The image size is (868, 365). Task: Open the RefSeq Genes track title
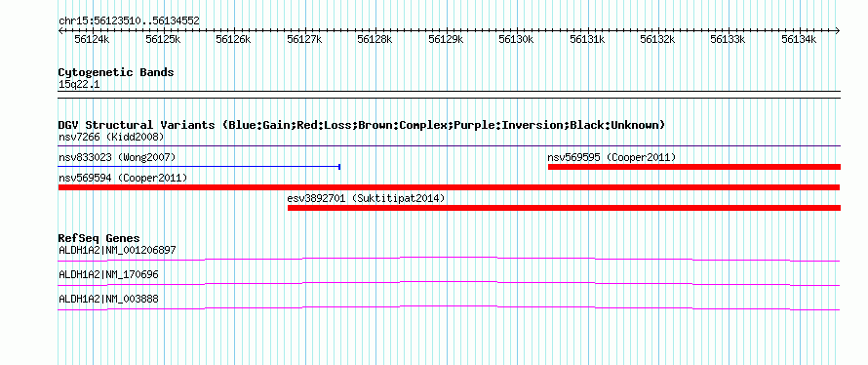click(99, 238)
